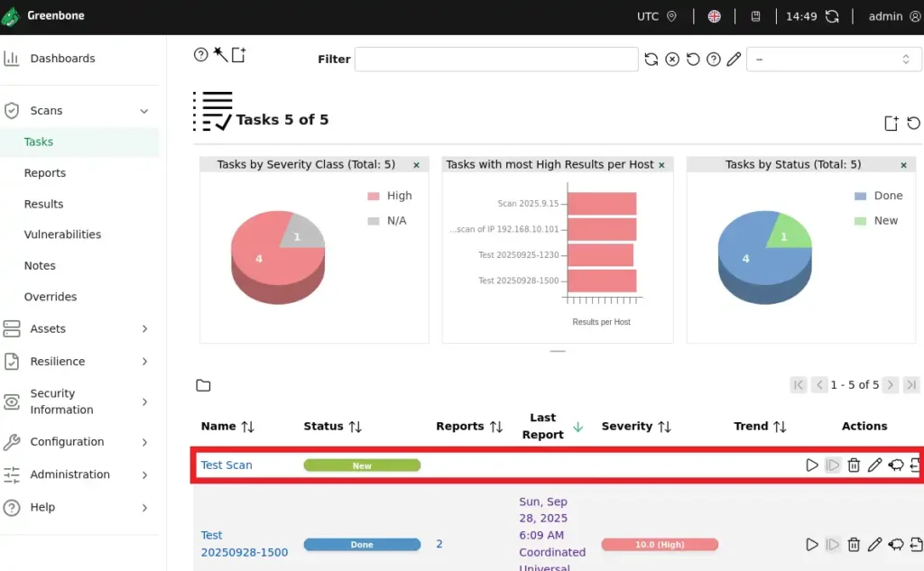This screenshot has height=571, width=924.
Task: Close the Tasks by Severity Class chart
Action: click(x=416, y=165)
